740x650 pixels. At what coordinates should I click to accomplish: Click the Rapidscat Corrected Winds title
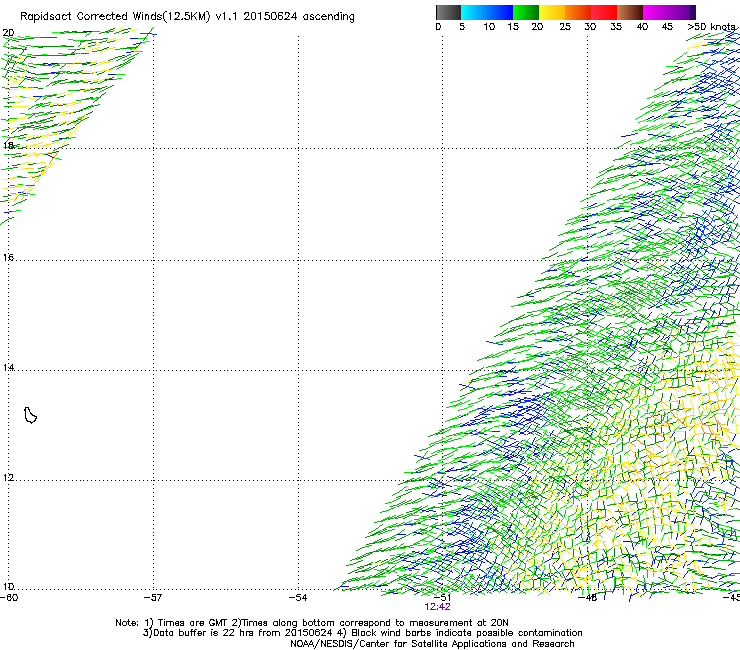pos(187,16)
